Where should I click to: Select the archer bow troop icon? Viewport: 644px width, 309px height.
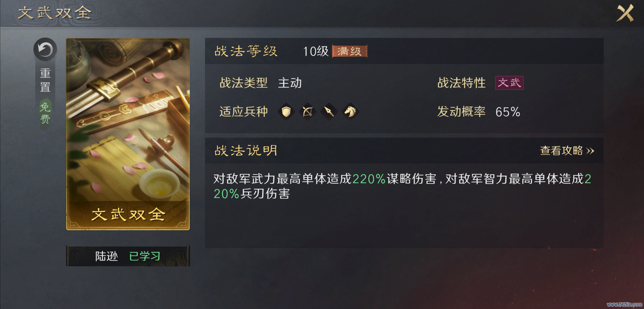(x=308, y=112)
